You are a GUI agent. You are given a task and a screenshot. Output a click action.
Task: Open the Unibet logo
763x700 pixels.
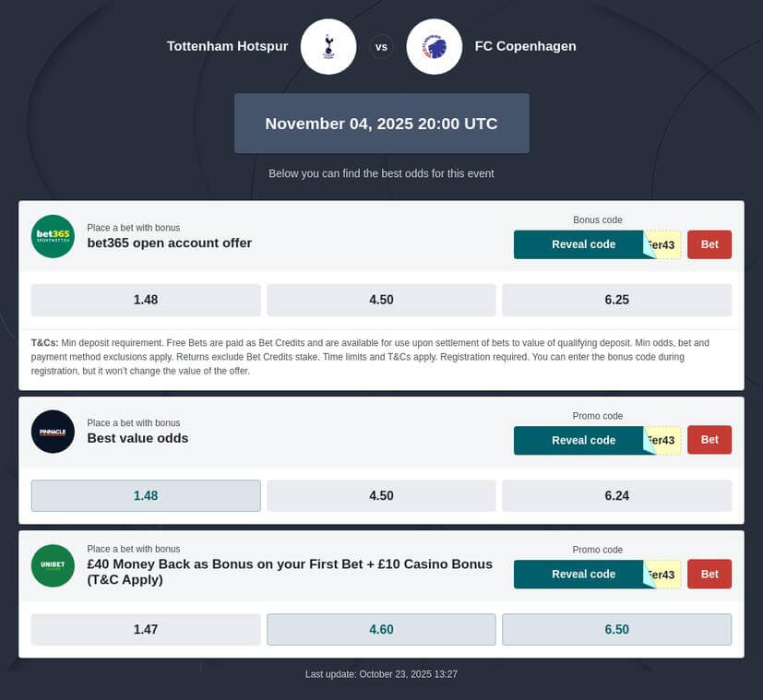click(53, 565)
